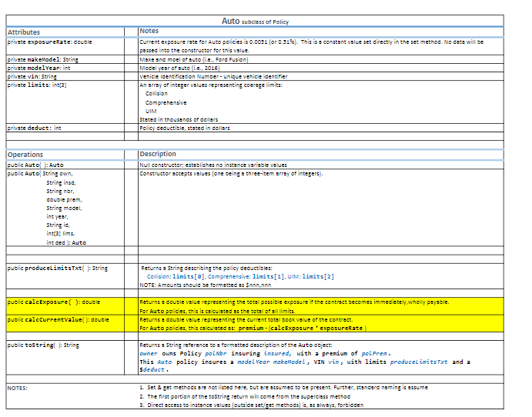This screenshot has width=532, height=417.
Task: Click 'Make and moel of auto' note
Action: click(x=194, y=59)
